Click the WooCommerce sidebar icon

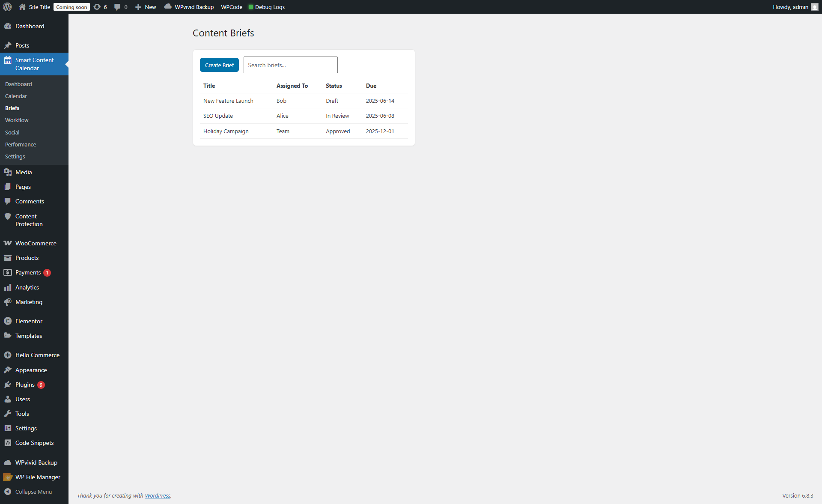(x=8, y=243)
